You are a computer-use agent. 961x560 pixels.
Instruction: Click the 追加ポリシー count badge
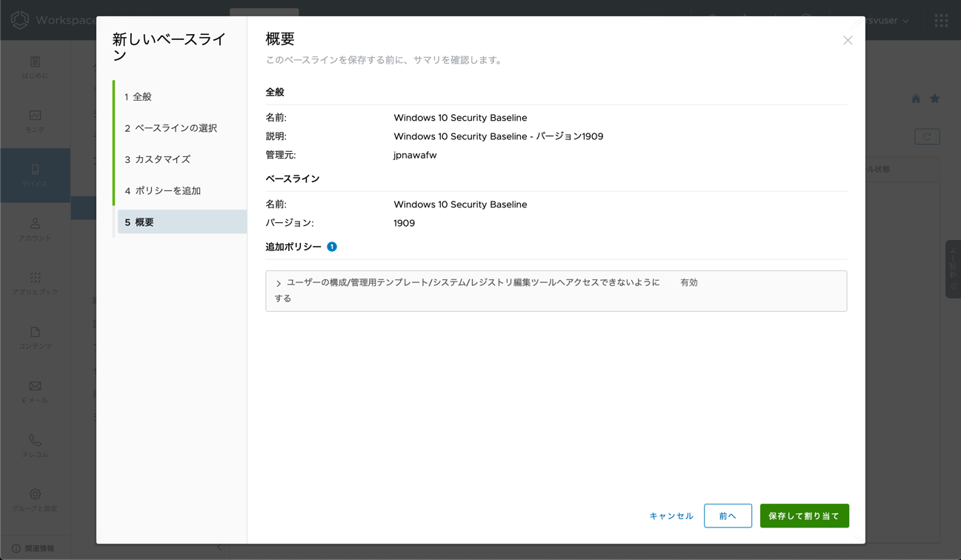click(x=332, y=247)
